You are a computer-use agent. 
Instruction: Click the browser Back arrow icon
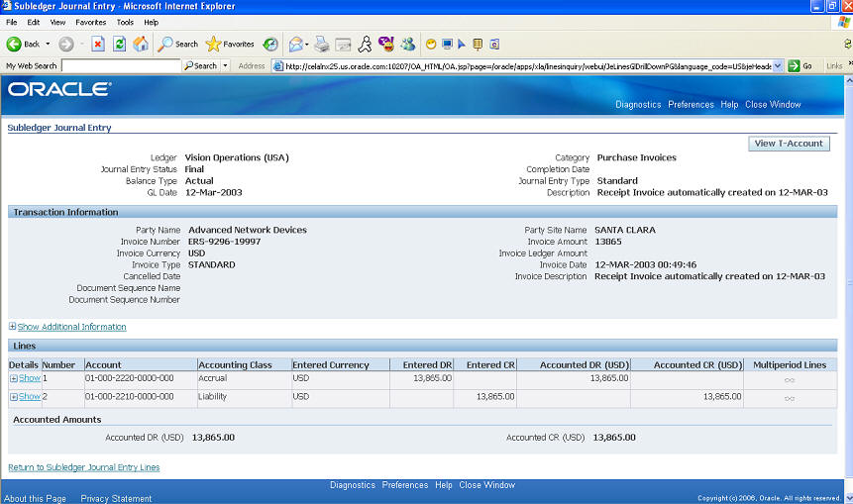15,44
